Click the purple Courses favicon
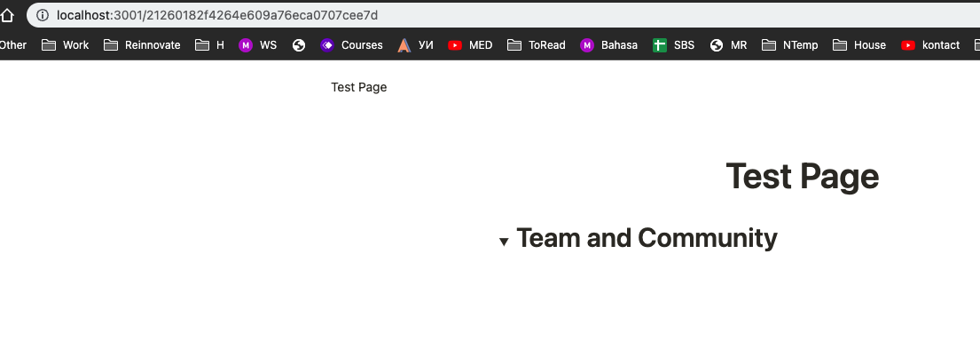The width and height of the screenshot is (980, 357). (x=327, y=45)
